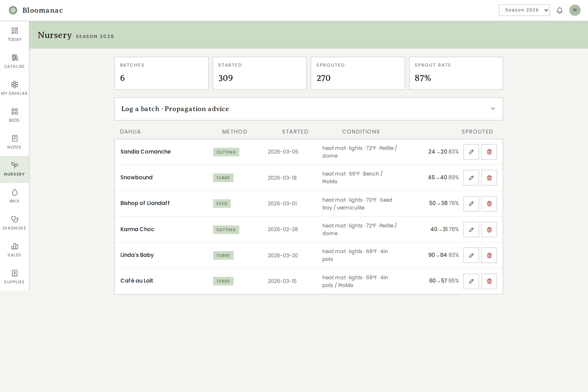Click the Dahlia column header
The width and height of the screenshot is (588, 392).
[130, 132]
